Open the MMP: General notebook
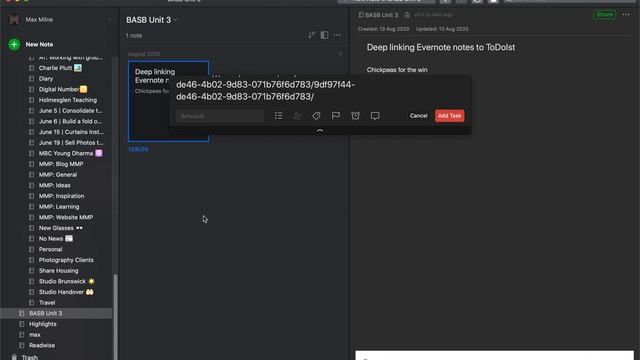This screenshot has height=360, width=640. (58, 175)
